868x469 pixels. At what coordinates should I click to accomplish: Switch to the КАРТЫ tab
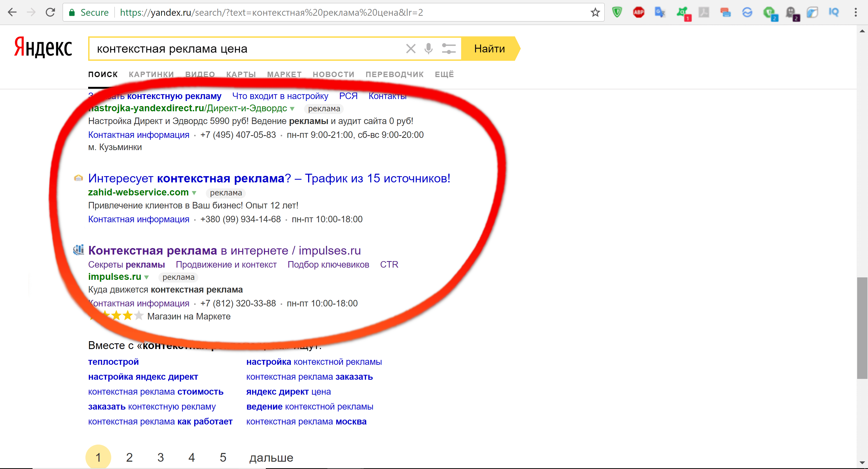[x=241, y=74]
